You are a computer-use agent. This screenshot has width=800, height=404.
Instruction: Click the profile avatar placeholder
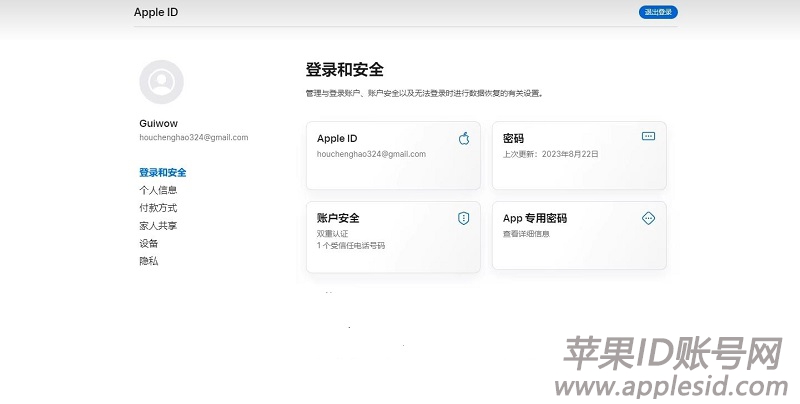click(161, 82)
